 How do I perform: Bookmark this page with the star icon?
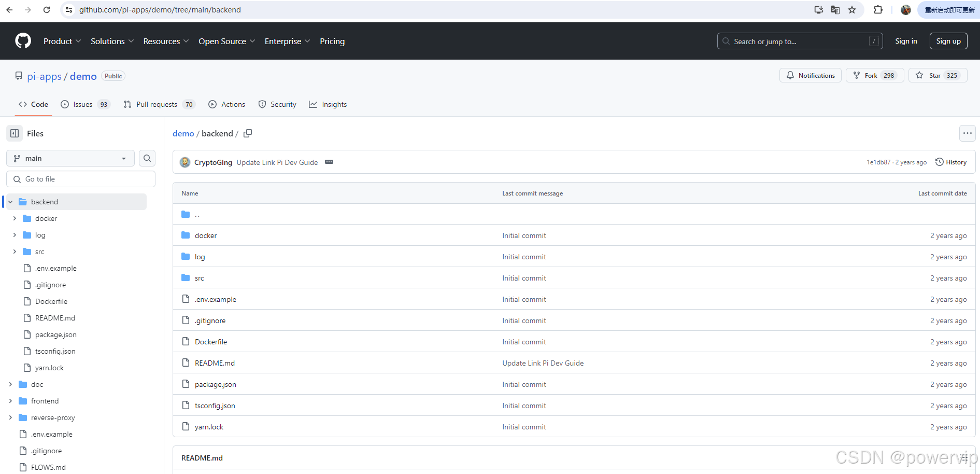click(852, 10)
